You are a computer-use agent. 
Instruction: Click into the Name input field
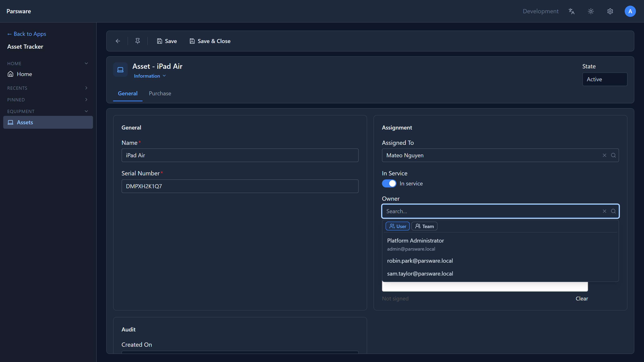pyautogui.click(x=240, y=155)
